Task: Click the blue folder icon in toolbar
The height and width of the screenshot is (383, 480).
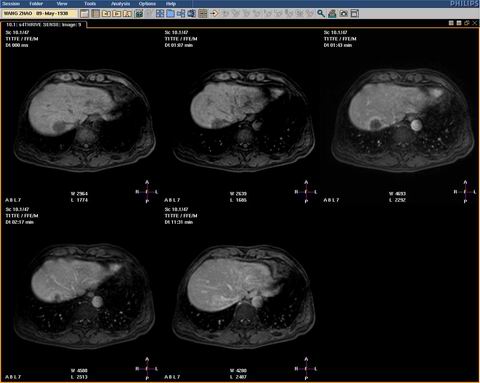Action: [170, 13]
